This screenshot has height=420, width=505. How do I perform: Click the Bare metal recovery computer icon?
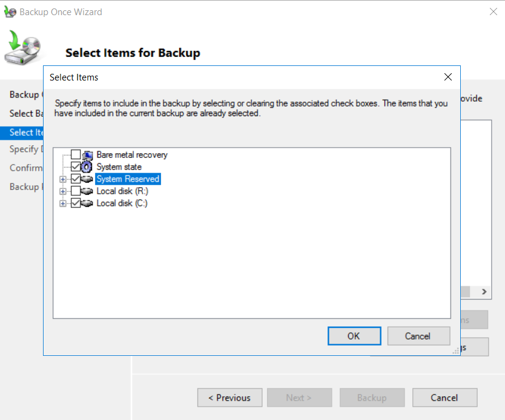click(x=87, y=155)
